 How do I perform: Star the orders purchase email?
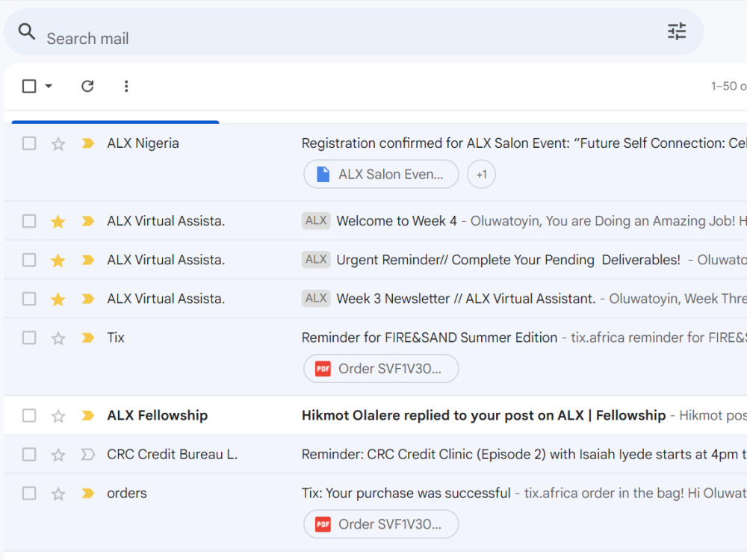pyautogui.click(x=58, y=494)
